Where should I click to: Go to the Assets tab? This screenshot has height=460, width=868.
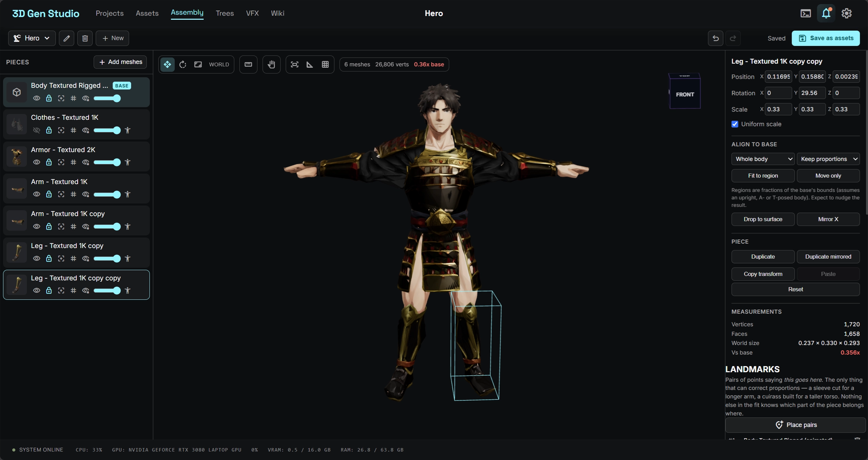click(x=147, y=13)
